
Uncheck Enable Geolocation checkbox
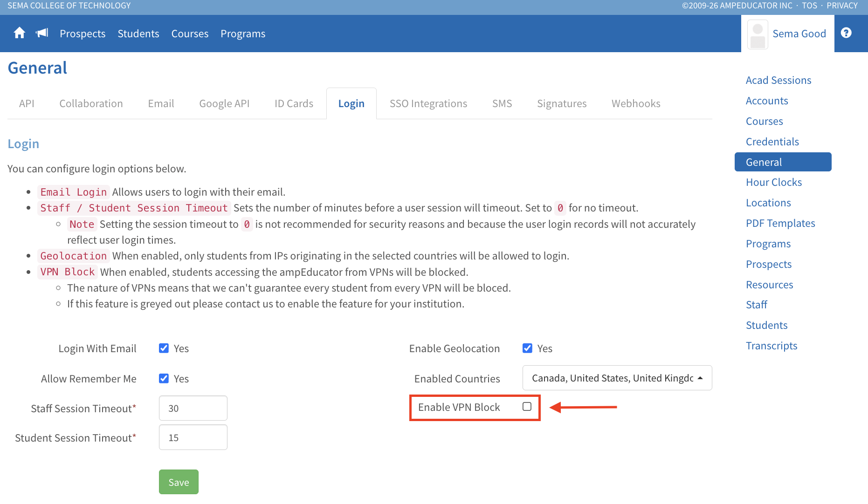click(x=527, y=348)
